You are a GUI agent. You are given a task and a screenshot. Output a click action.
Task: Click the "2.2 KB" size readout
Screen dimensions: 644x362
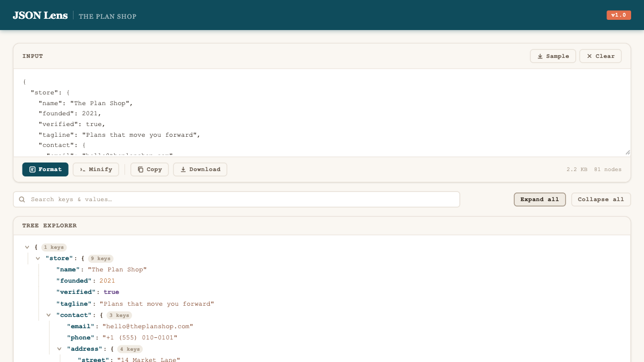[x=577, y=169]
